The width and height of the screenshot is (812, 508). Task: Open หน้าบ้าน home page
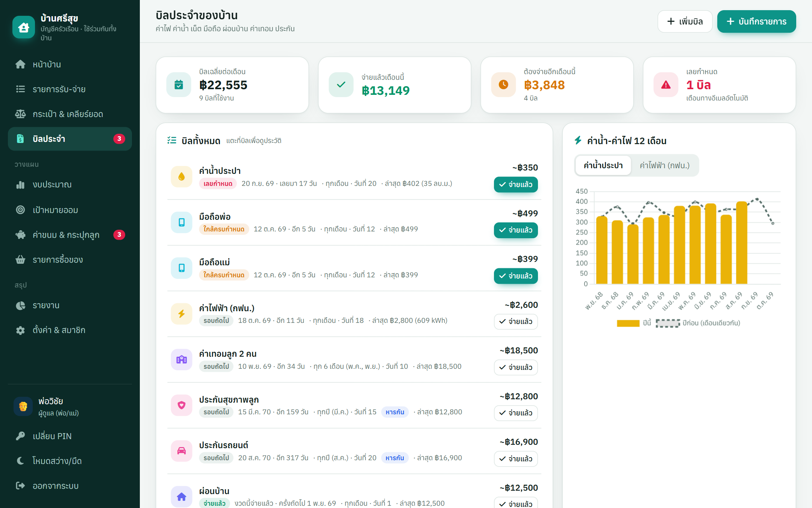tap(70, 64)
